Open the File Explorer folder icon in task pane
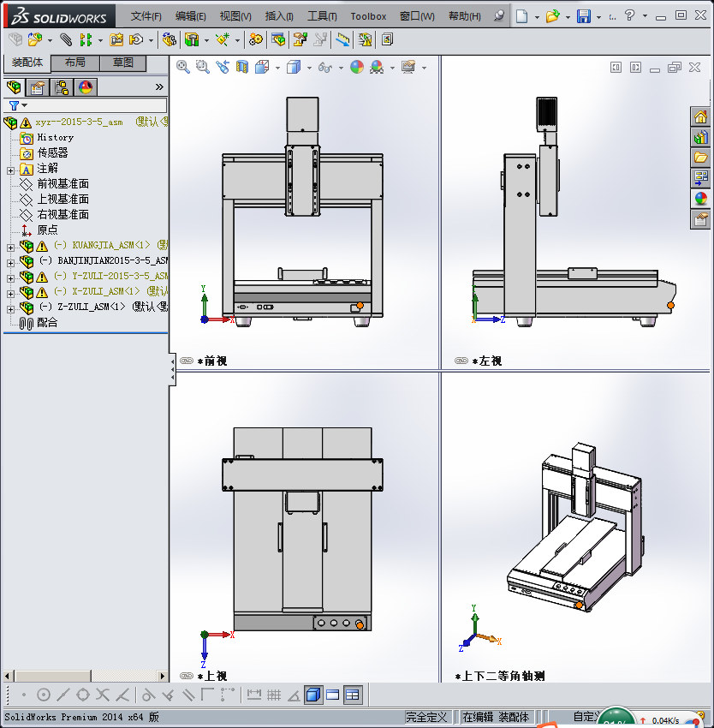Screen dimensions: 714x728 (700, 158)
